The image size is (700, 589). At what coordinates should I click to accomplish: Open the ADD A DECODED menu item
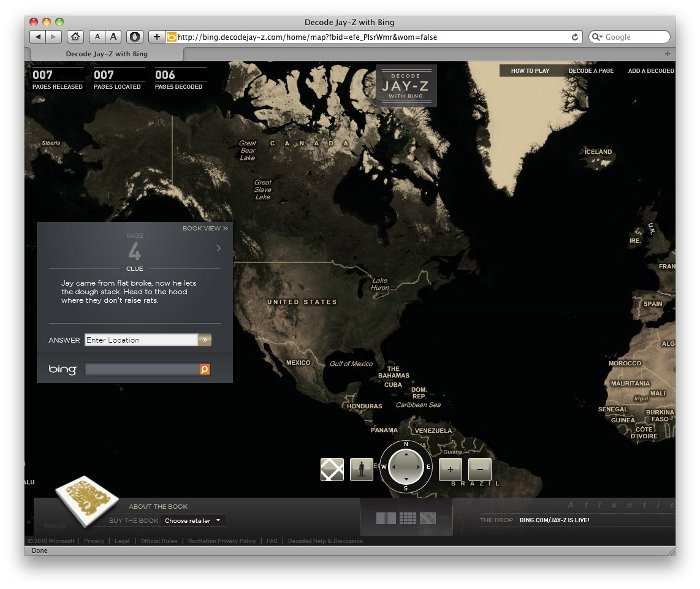651,70
